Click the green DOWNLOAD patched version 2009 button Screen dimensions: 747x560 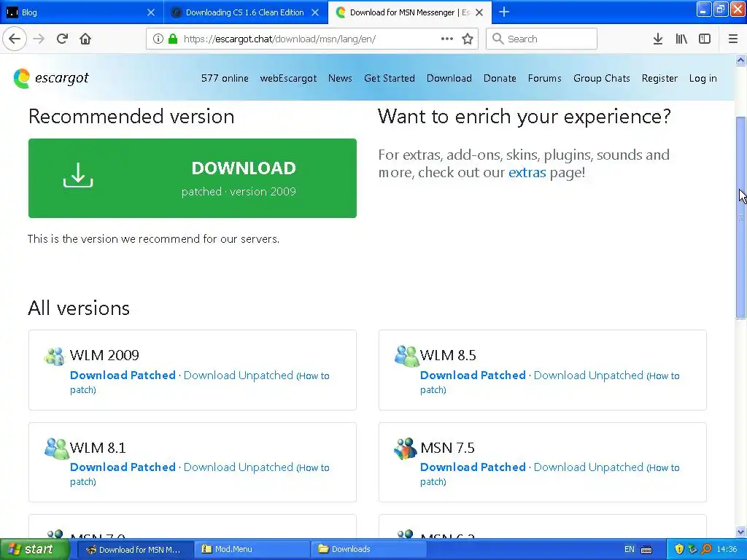tap(193, 178)
